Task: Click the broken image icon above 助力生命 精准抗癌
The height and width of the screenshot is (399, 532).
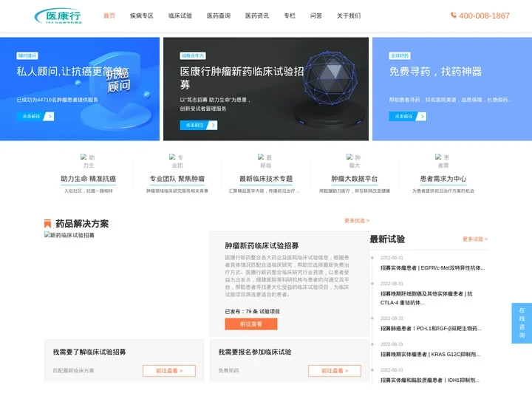Action: click(83, 157)
